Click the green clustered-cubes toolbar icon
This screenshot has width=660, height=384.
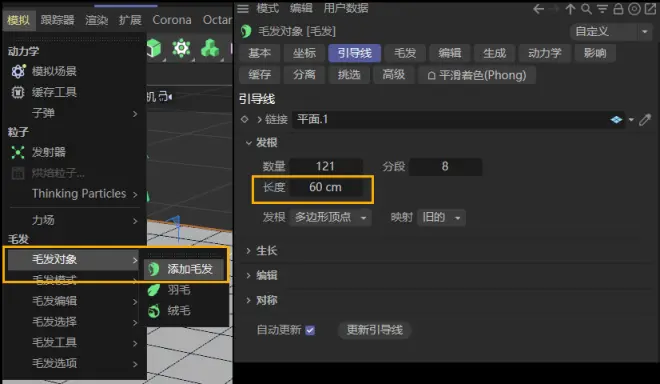click(210, 48)
